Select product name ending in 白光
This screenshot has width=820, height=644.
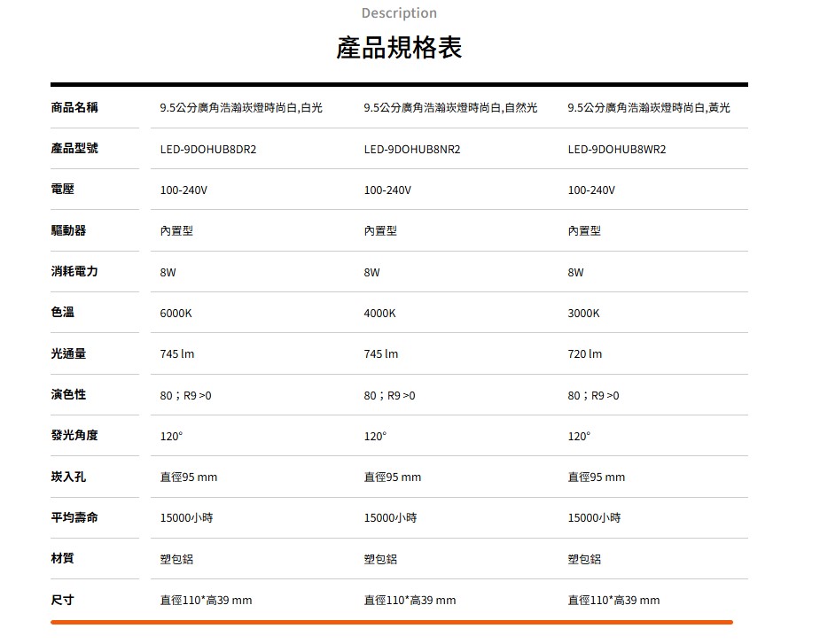(x=241, y=108)
